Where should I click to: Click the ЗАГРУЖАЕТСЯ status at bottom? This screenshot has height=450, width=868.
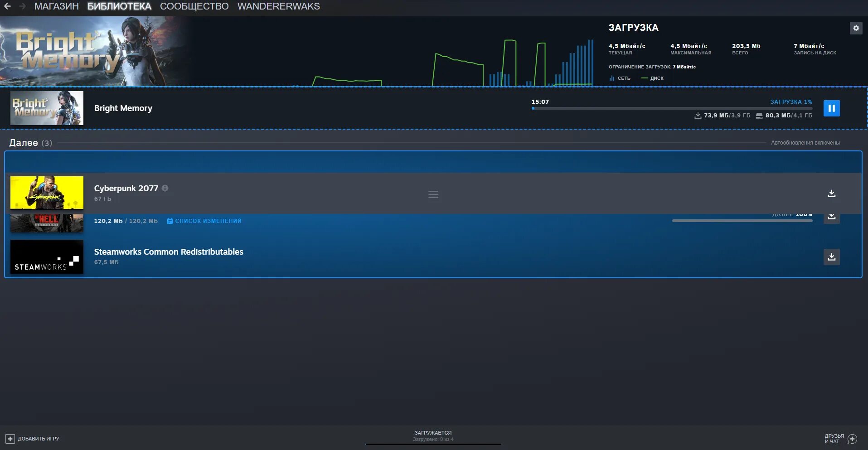tap(433, 433)
